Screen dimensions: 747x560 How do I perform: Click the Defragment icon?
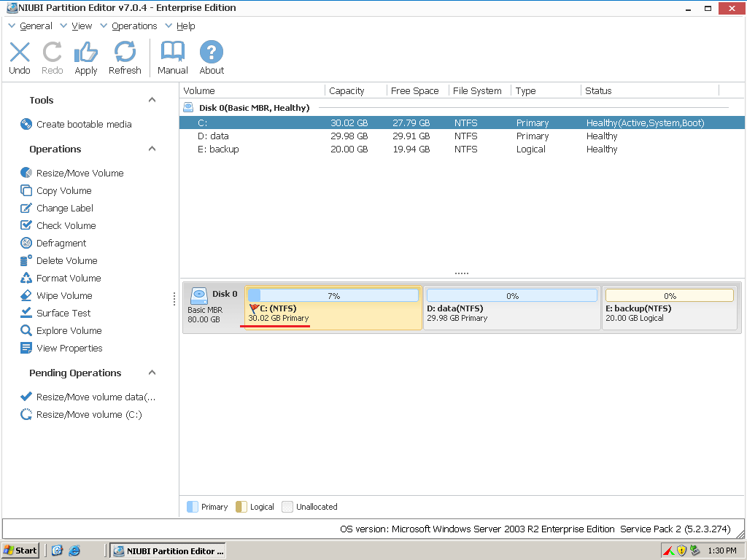tap(26, 243)
